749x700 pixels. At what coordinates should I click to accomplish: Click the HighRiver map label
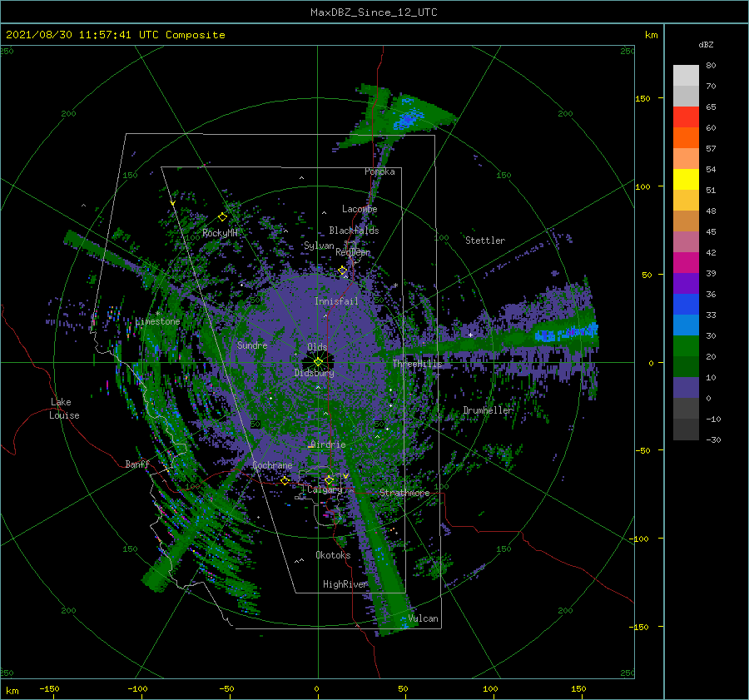(345, 584)
